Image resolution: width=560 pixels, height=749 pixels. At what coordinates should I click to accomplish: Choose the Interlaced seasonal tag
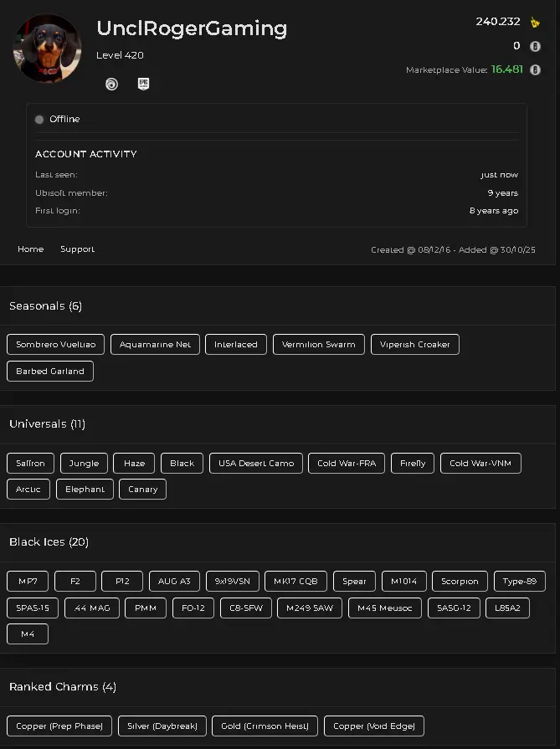click(x=236, y=345)
